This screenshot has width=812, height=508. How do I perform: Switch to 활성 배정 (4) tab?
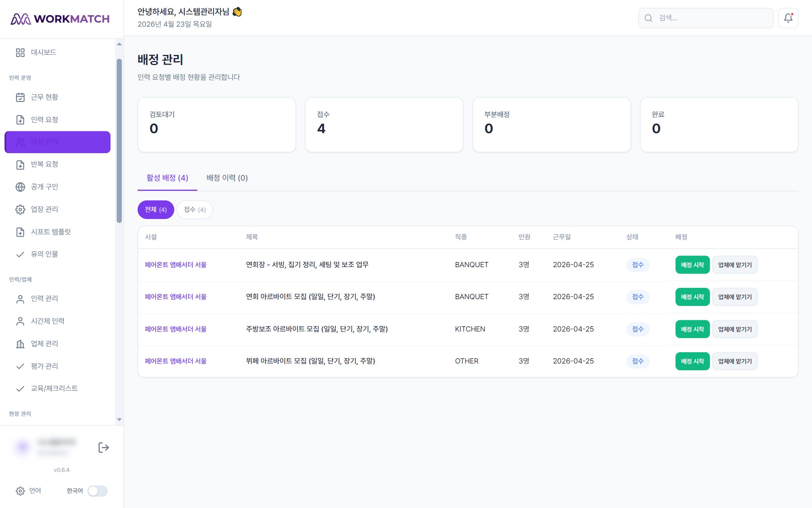(167, 178)
